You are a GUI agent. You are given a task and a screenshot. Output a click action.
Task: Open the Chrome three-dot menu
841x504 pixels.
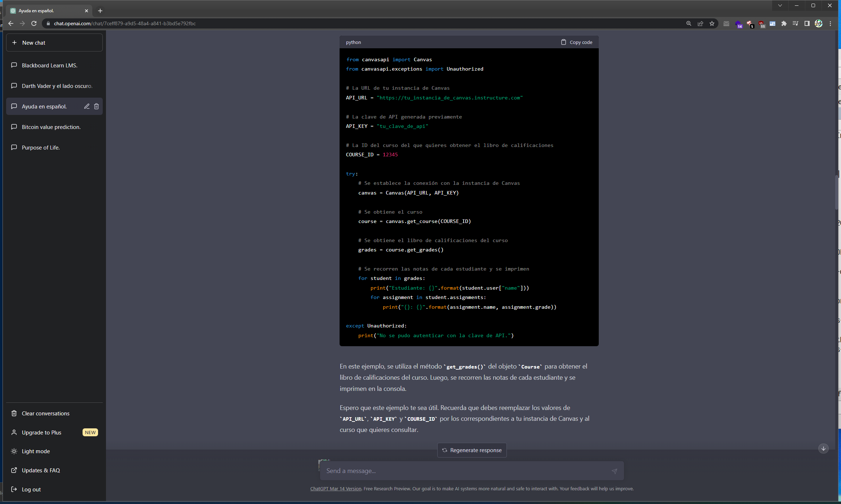point(830,23)
